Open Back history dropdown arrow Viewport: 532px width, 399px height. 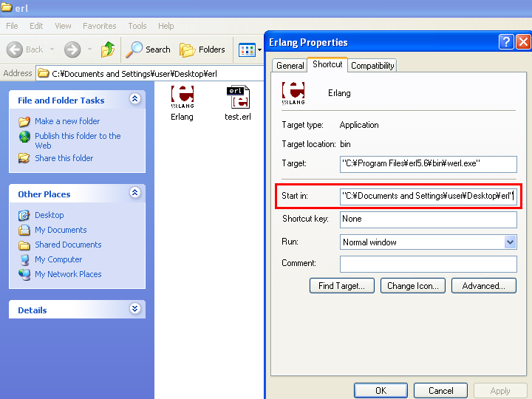(52, 50)
